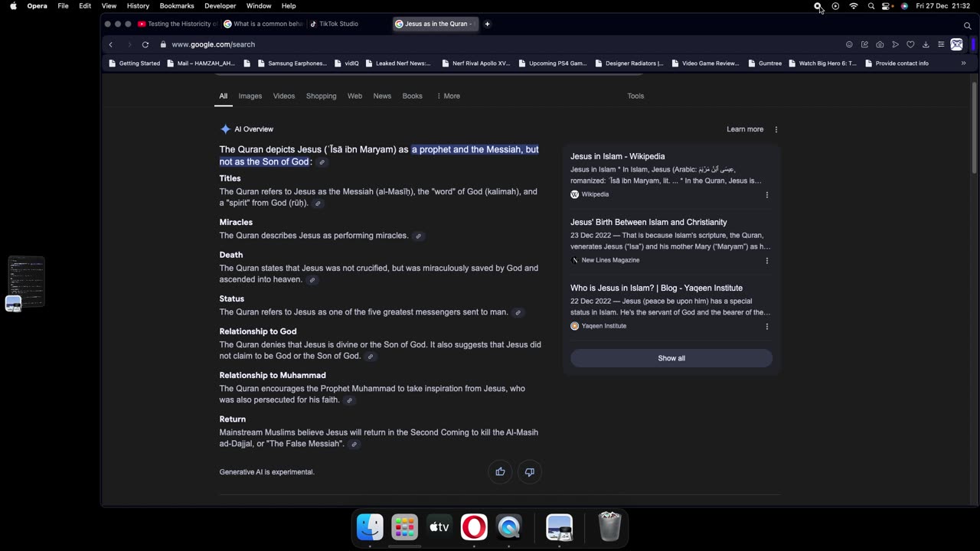Open the Bookmarks menu

(x=177, y=6)
